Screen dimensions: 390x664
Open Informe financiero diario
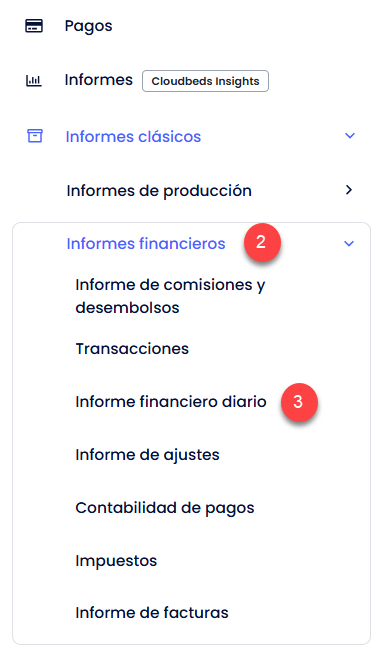point(171,401)
